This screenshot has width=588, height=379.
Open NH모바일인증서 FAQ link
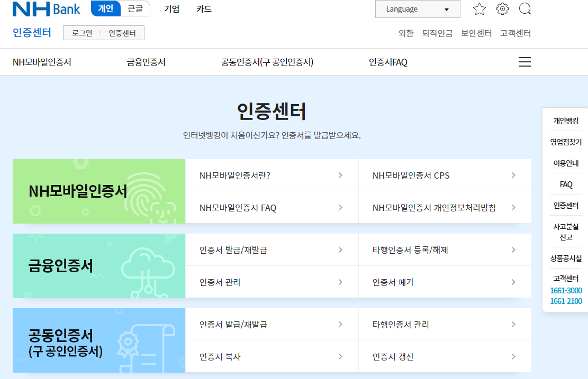point(238,208)
